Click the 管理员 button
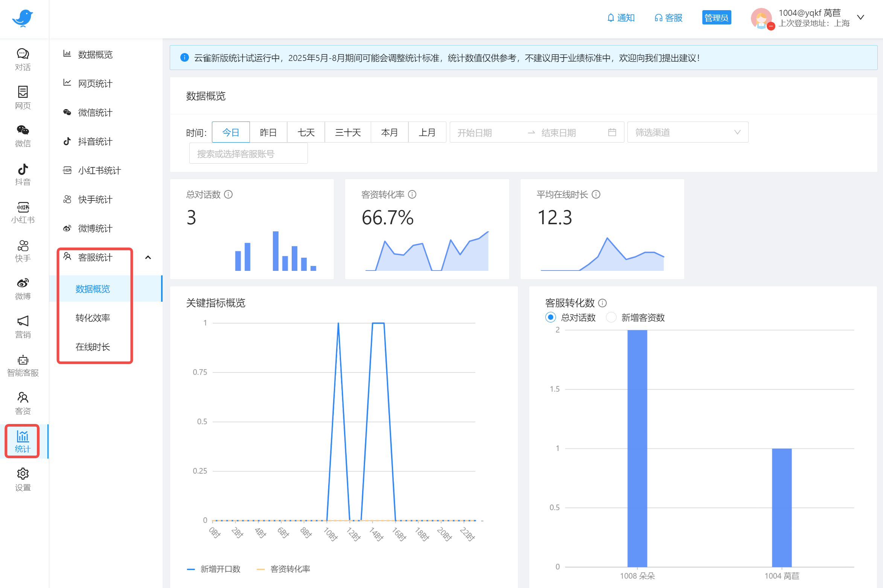This screenshot has height=588, width=883. tap(716, 17)
